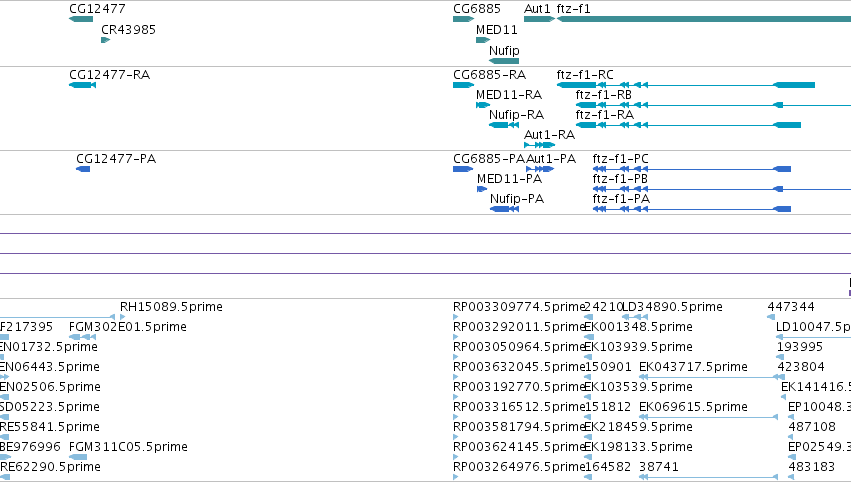The image size is (851, 482).
Task: Open the CG6885-RA transcript
Action: (x=463, y=85)
